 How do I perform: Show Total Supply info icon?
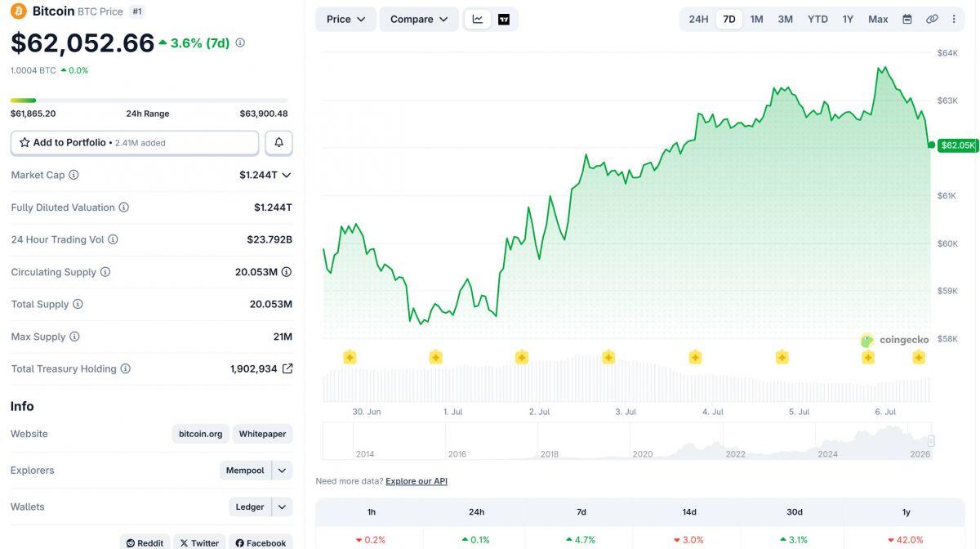pyautogui.click(x=78, y=304)
